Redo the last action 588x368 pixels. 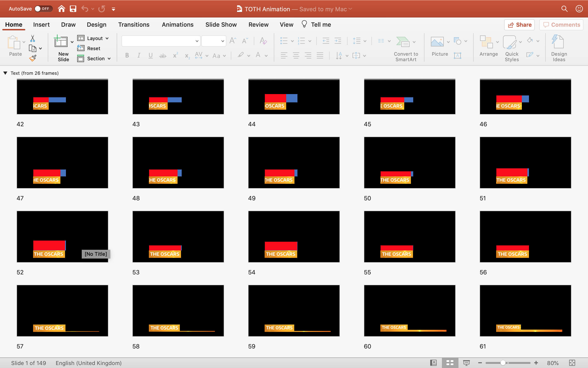point(102,9)
